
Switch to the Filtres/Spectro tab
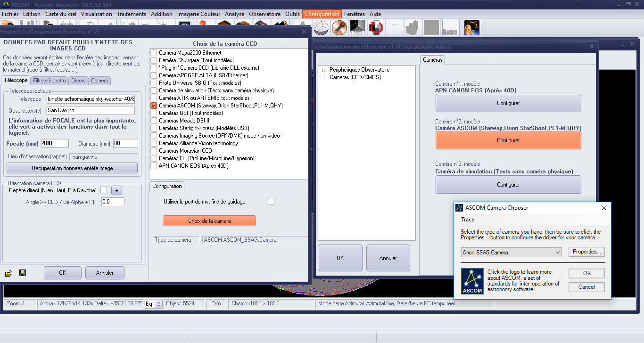point(50,81)
